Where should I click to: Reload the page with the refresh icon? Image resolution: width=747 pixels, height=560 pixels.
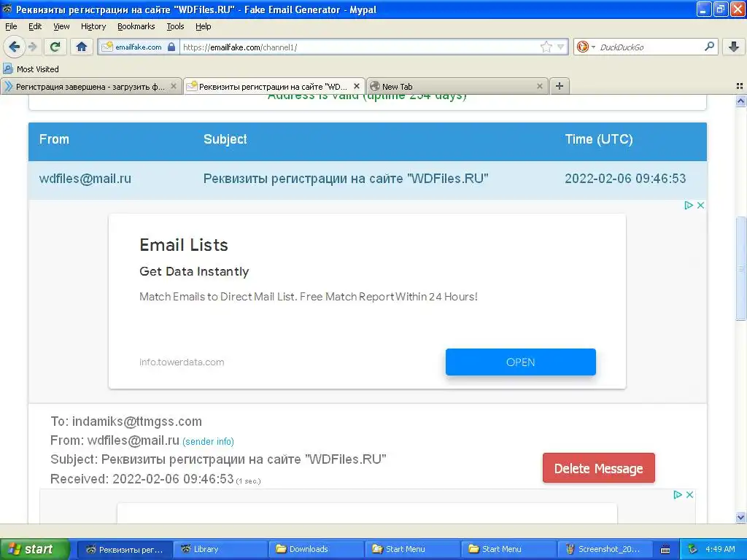[x=55, y=47]
